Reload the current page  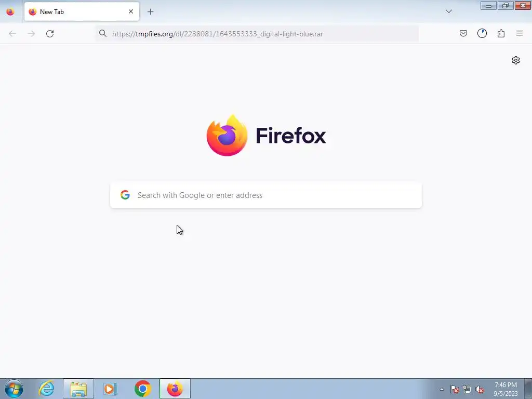point(50,34)
